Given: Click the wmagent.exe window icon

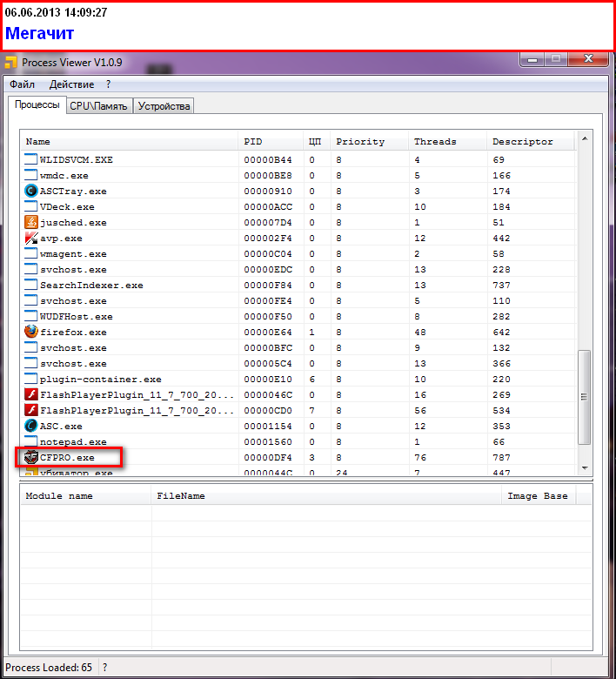Looking at the screenshot, I should click(30, 253).
